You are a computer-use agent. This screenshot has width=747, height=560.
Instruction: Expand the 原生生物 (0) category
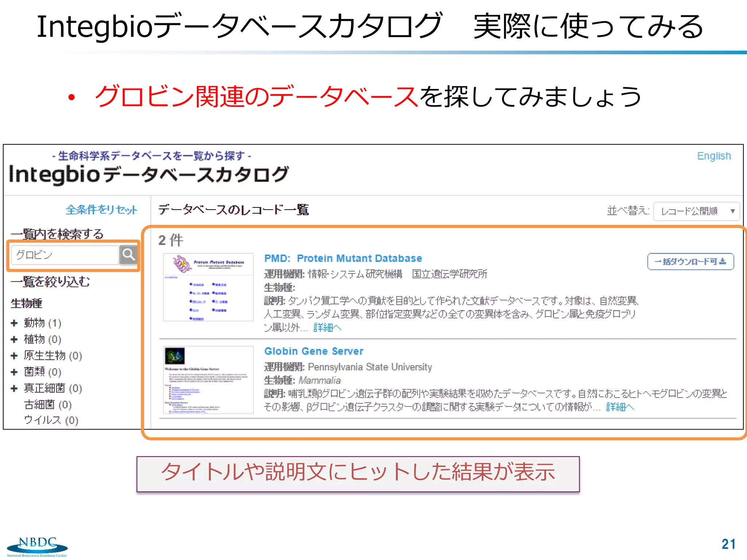tap(14, 356)
